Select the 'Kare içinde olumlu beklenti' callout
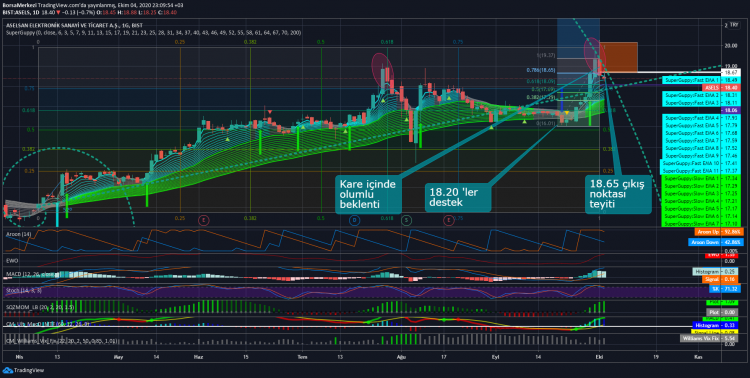Image resolution: width=750 pixels, height=378 pixels. 368,195
